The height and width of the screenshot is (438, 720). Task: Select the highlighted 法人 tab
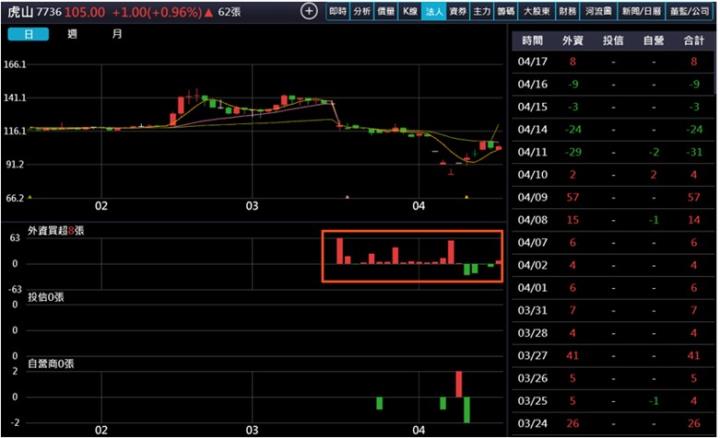(434, 11)
